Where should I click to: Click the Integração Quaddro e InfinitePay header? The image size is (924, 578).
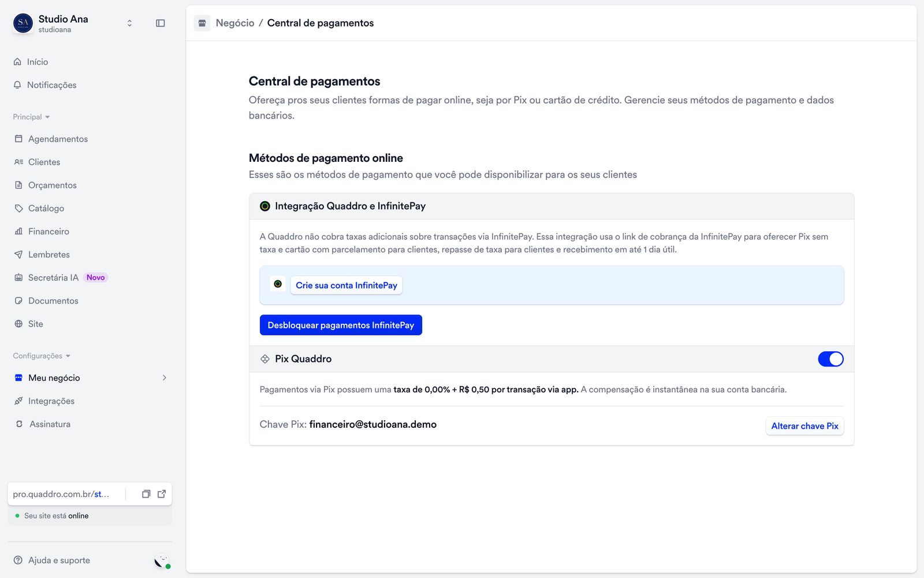552,206
